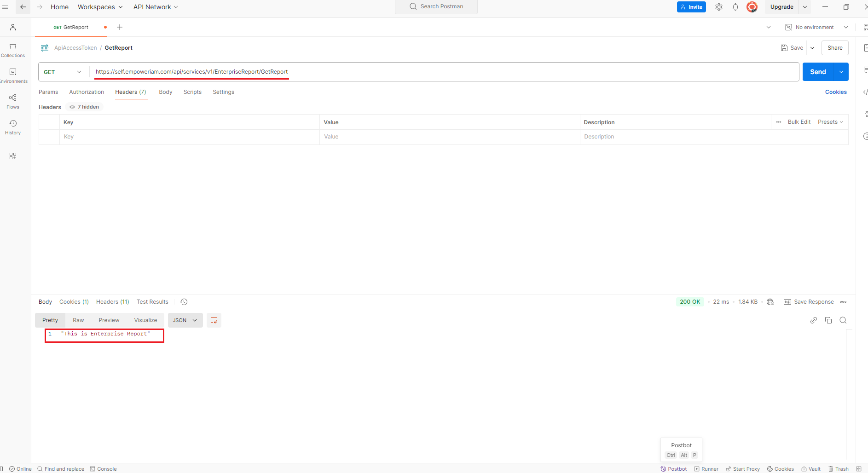Open the JSON format dropdown
Screen dimensions: 868x473
tap(185, 320)
